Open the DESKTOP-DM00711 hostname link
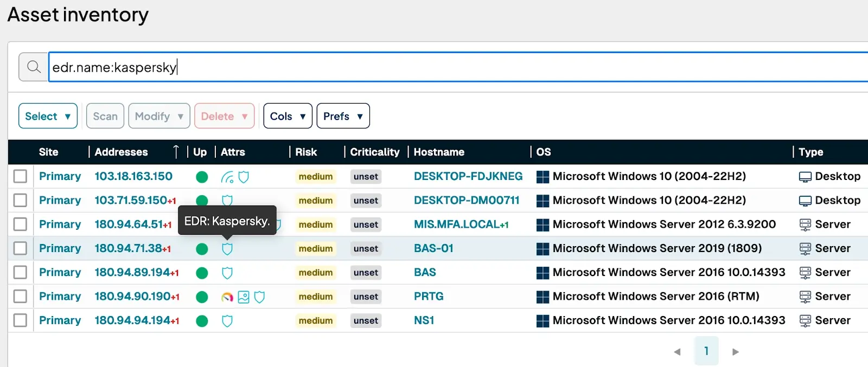Viewport: 868px width, 367px height. 467,200
